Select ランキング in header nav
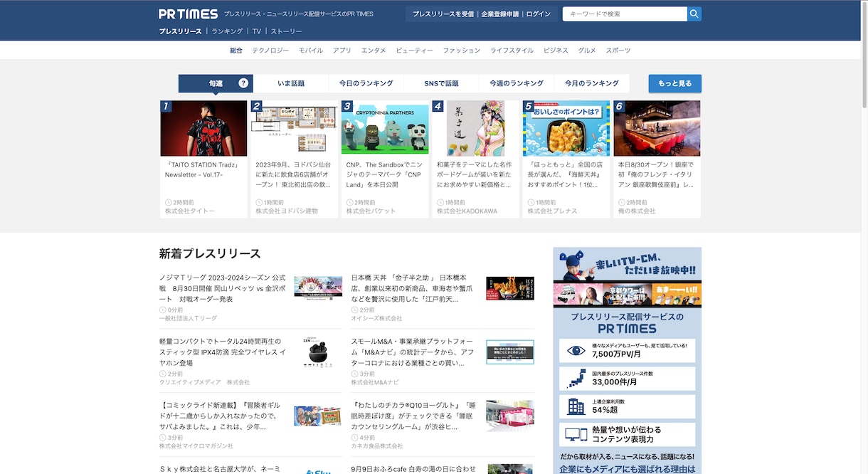The height and width of the screenshot is (474, 868). coord(227,31)
